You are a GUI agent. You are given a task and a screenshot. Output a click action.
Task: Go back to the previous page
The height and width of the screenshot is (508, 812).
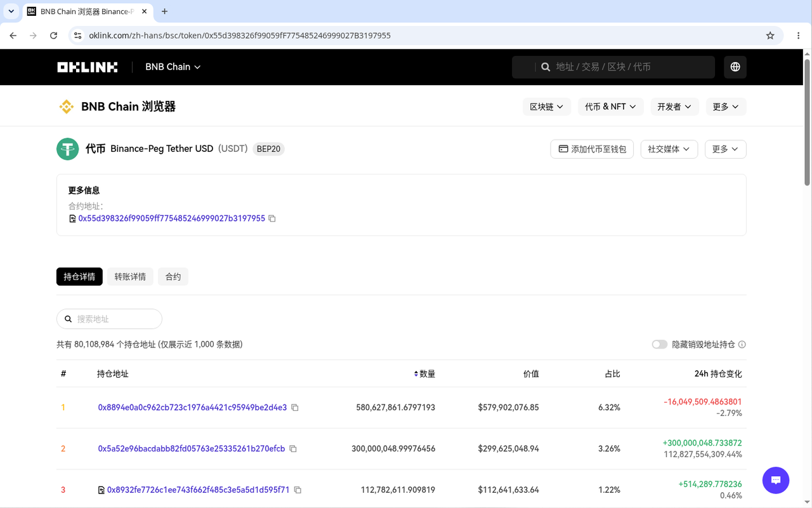[x=13, y=36]
